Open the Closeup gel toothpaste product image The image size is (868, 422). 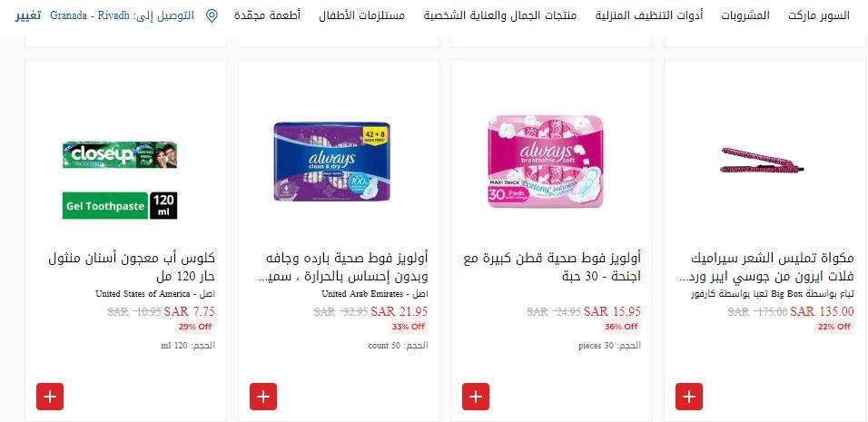[120, 181]
